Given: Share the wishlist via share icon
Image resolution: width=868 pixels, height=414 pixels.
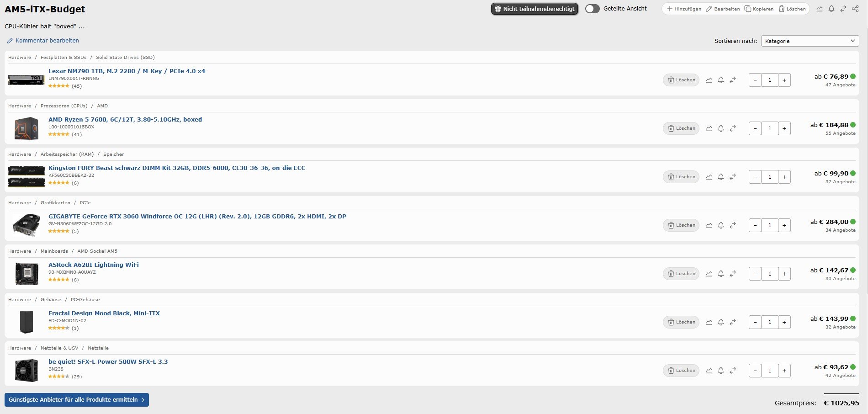Looking at the screenshot, I should tap(855, 9).
